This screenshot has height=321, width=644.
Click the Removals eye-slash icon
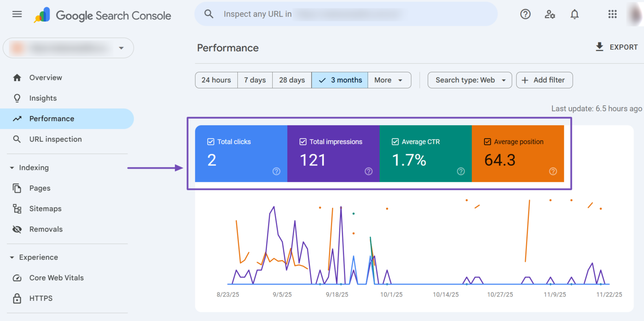(16, 229)
